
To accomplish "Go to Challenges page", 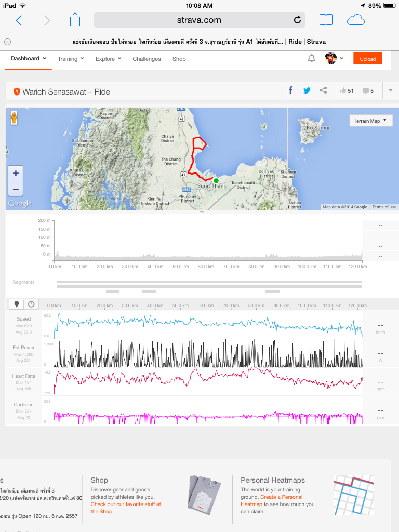I will [147, 59].
